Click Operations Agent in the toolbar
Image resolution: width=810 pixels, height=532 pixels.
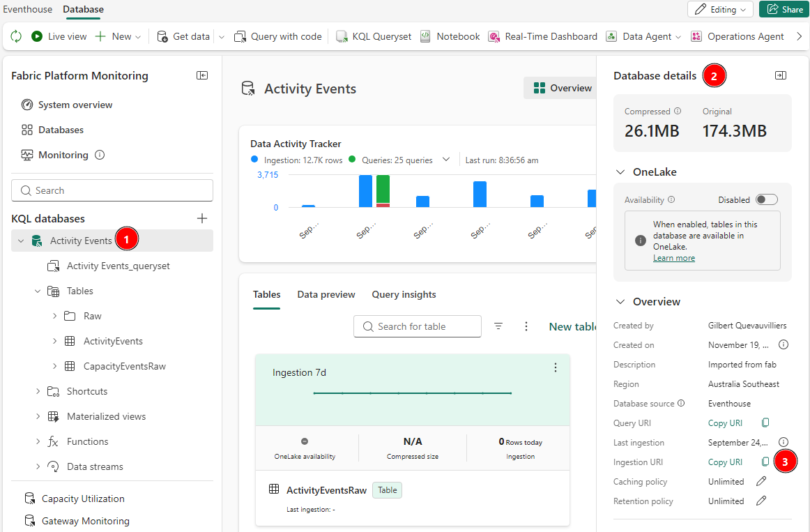point(738,36)
